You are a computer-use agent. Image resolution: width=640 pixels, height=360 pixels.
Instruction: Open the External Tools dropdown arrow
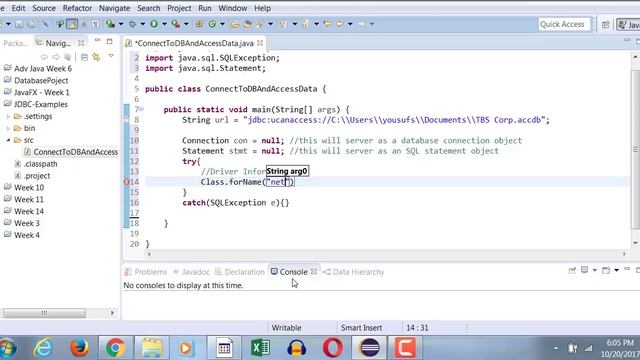(186, 24)
